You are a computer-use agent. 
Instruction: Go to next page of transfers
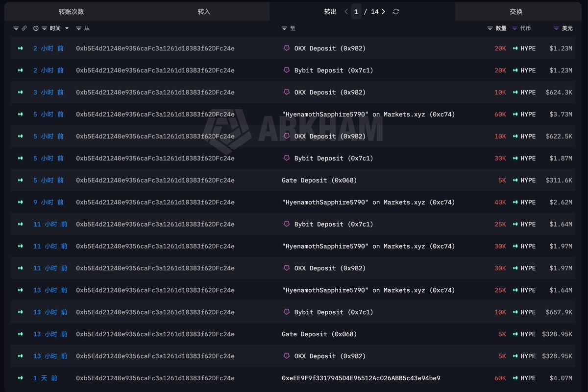click(383, 12)
